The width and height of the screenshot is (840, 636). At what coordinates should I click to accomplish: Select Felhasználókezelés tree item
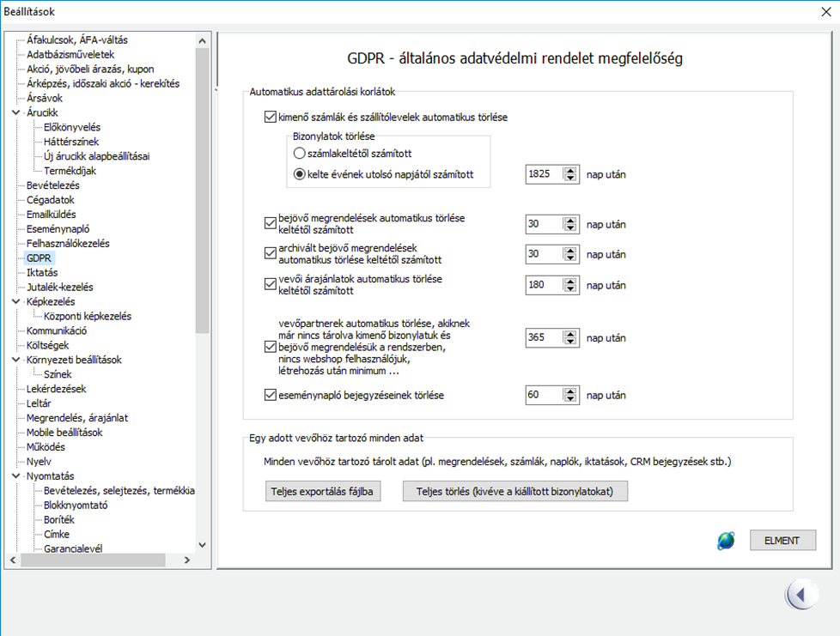(x=68, y=244)
